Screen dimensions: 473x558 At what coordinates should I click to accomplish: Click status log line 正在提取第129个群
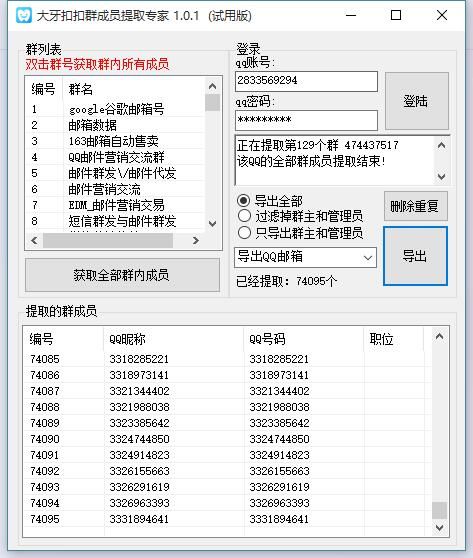317,145
